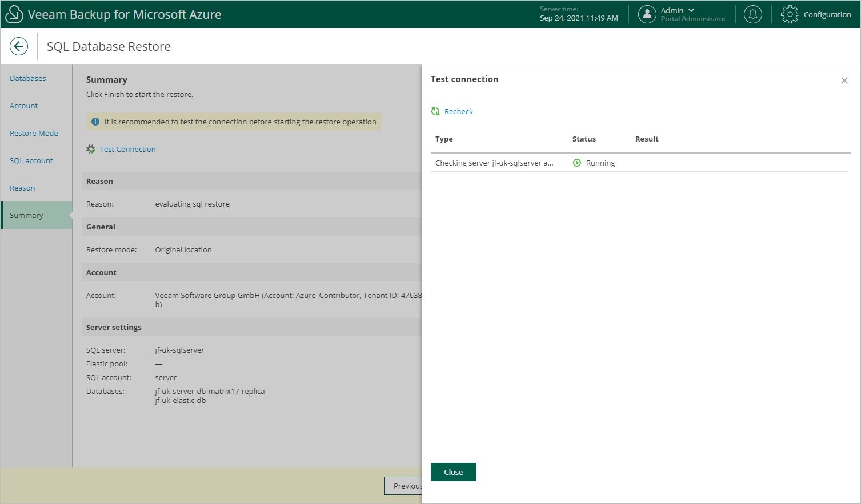Expand the Admin account dropdown arrow
This screenshot has height=504, width=861.
(x=691, y=10)
